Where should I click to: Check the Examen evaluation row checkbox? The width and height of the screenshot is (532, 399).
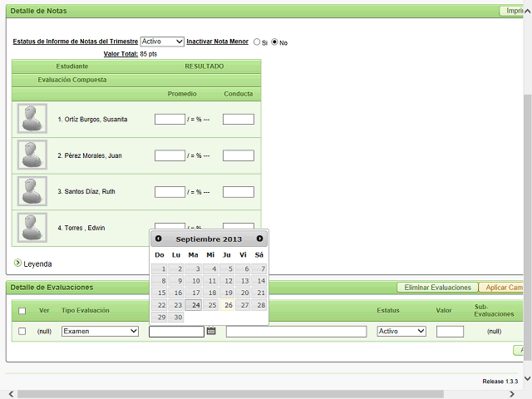coord(22,331)
